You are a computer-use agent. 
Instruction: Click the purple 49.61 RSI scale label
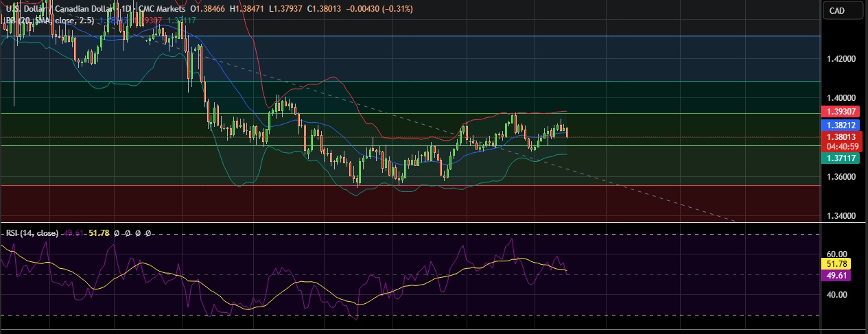(836, 275)
